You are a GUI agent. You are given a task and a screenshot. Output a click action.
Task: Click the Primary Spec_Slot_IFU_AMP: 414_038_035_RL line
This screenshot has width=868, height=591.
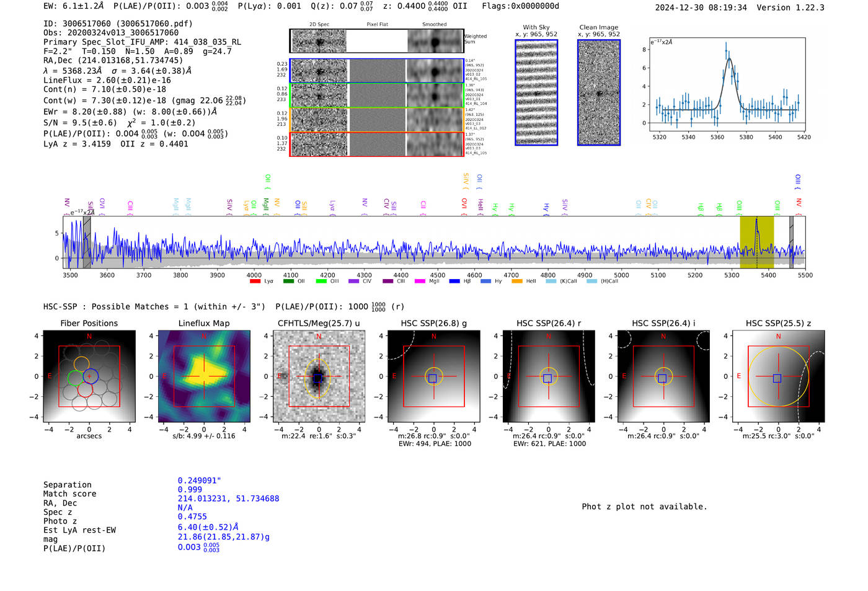click(x=142, y=42)
